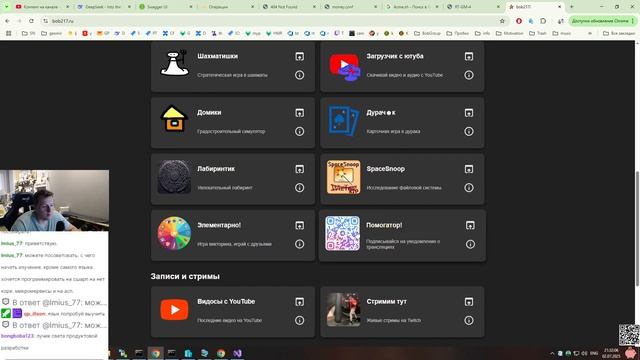Show hidden system tray icons chevron
This screenshot has height=360, width=640.
tap(552, 353)
